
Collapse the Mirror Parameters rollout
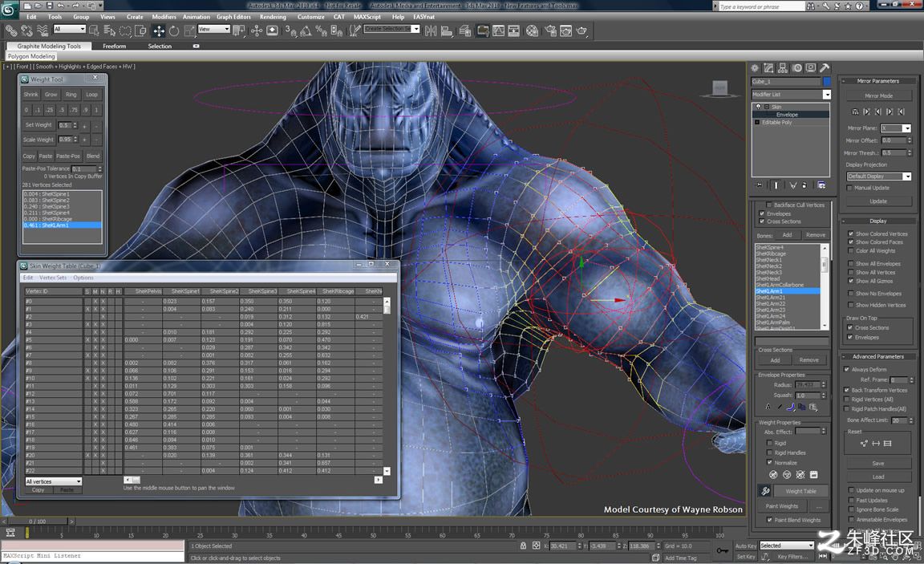tap(877, 81)
